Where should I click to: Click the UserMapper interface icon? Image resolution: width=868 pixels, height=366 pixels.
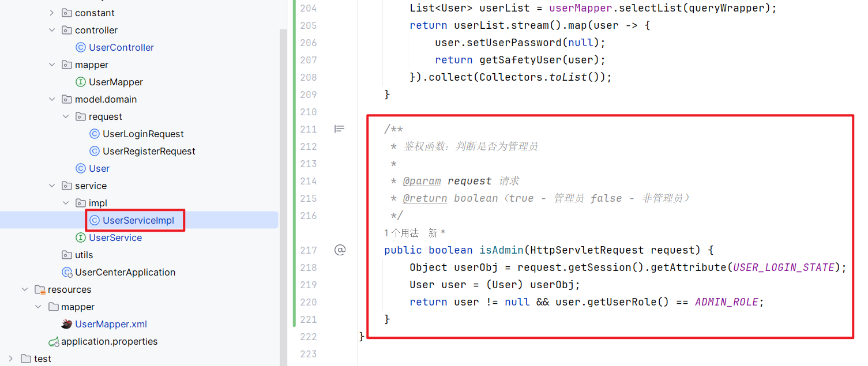[x=81, y=82]
